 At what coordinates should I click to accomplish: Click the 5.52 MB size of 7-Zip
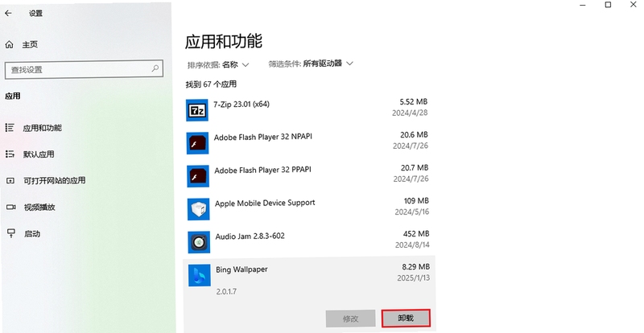[414, 101]
